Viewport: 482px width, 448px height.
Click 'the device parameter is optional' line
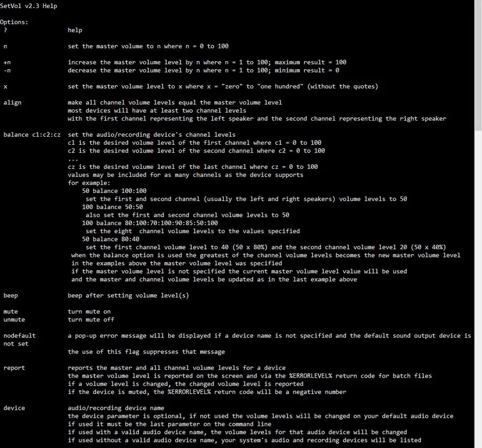click(260, 416)
